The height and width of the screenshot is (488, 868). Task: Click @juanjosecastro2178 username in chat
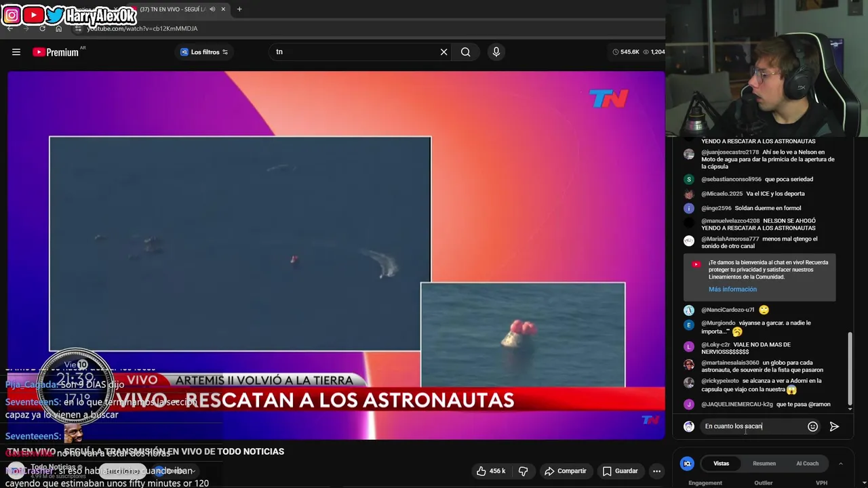tap(730, 152)
